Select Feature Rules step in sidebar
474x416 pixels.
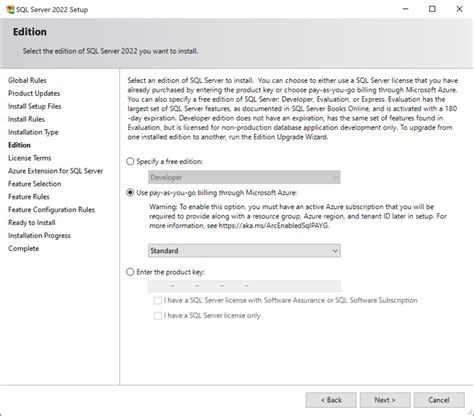(x=29, y=197)
